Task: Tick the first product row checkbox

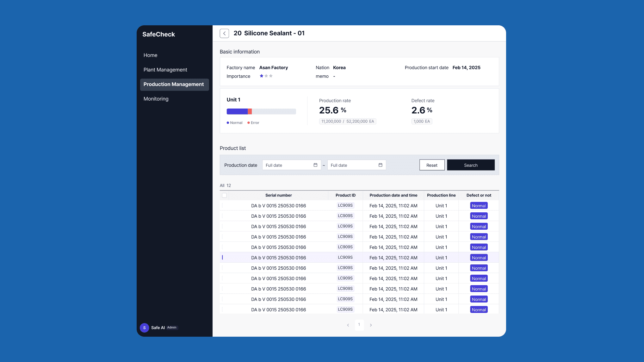Action: (x=223, y=206)
